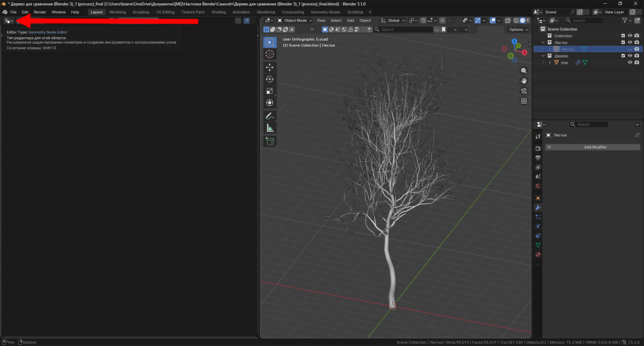The height and width of the screenshot is (346, 644).
Task: Open the Material properties tab icon
Action: click(538, 255)
